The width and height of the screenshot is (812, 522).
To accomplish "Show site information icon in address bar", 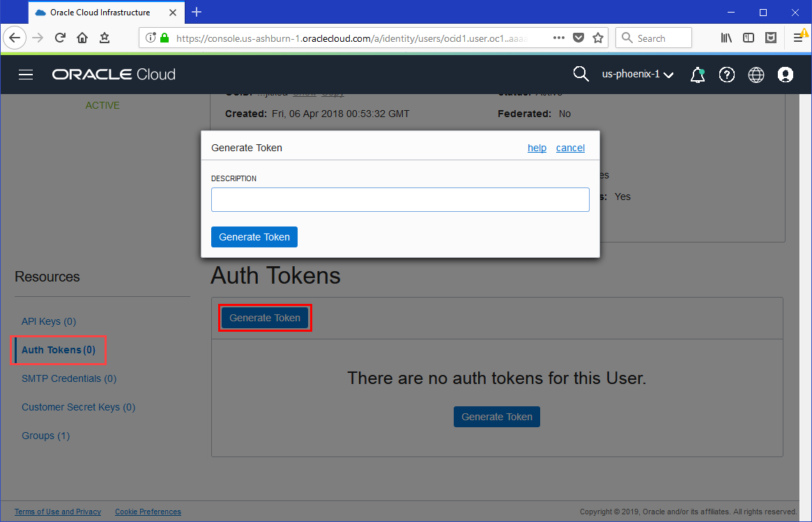I will pos(150,38).
